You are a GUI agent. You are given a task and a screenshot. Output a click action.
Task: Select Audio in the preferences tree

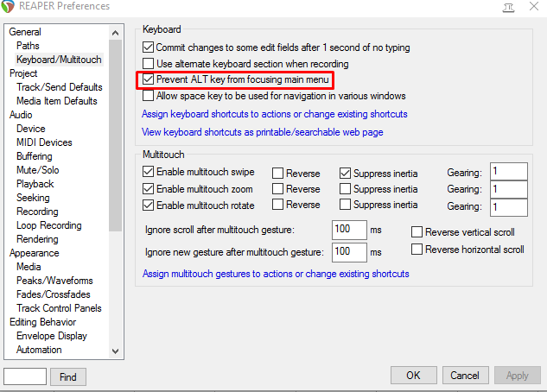21,115
